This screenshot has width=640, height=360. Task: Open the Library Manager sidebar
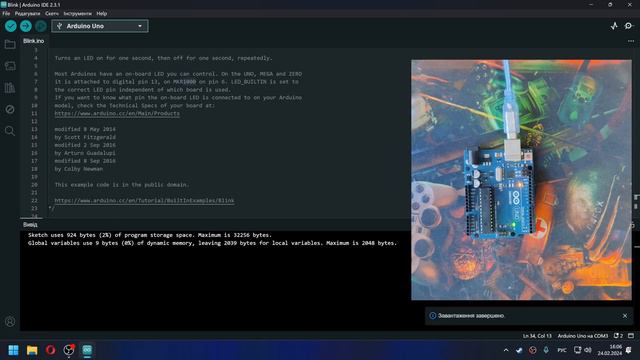[10, 87]
